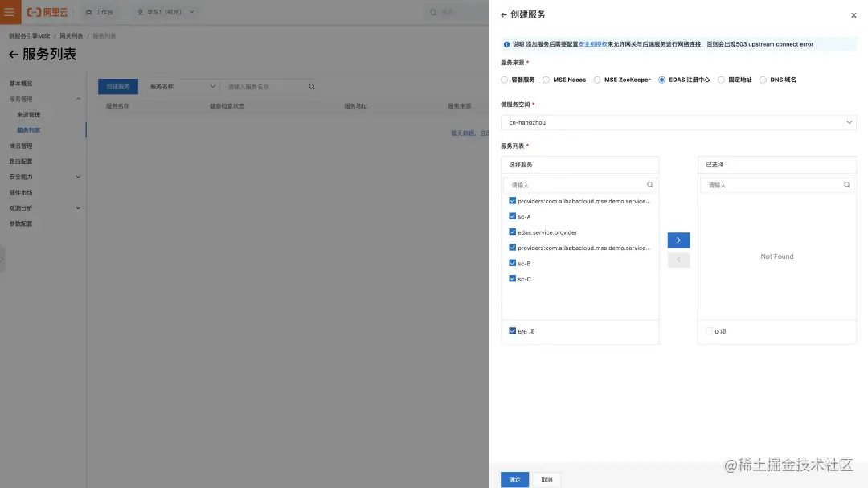Select the 固定地址 source option

pyautogui.click(x=721, y=80)
